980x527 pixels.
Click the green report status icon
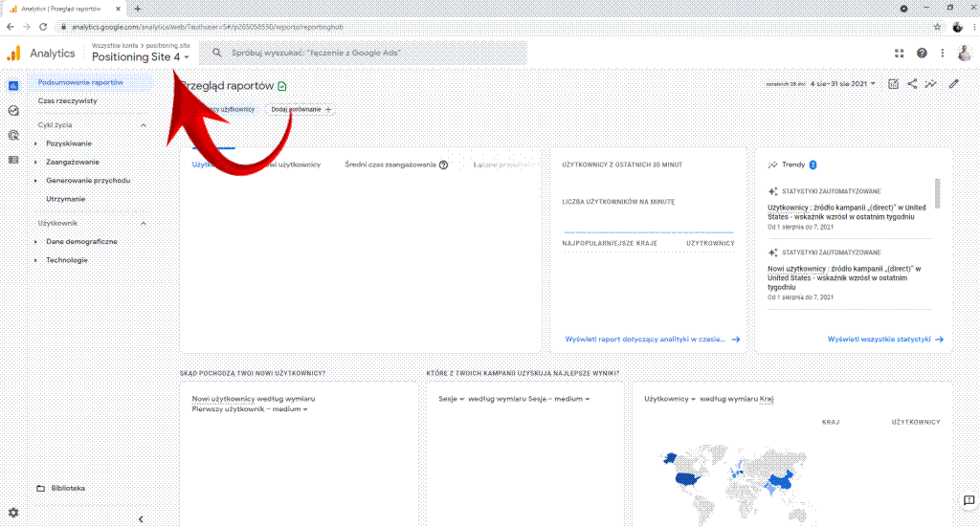click(x=282, y=86)
